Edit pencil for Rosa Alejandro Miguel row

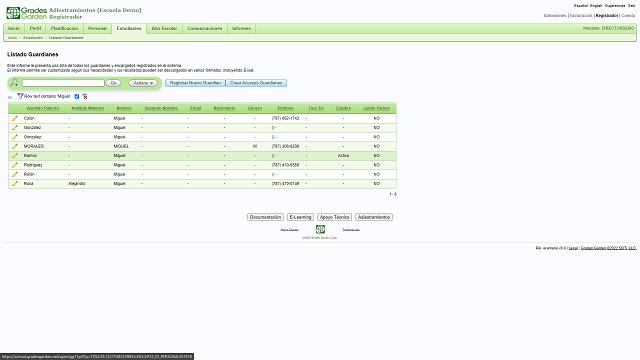(15, 184)
